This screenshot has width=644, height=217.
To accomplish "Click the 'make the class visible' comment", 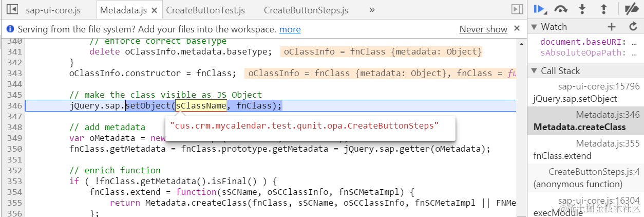I will coord(165,95).
